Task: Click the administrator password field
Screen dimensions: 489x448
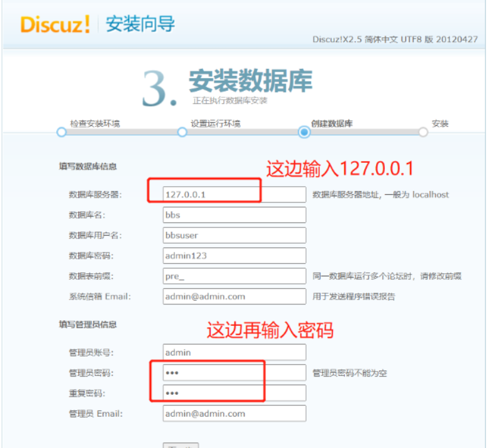Action: point(234,373)
